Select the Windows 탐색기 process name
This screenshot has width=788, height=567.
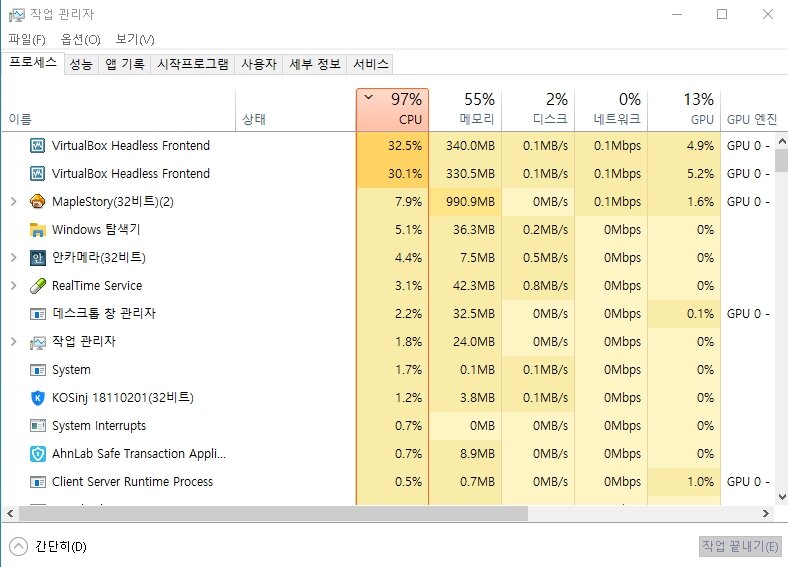click(96, 230)
